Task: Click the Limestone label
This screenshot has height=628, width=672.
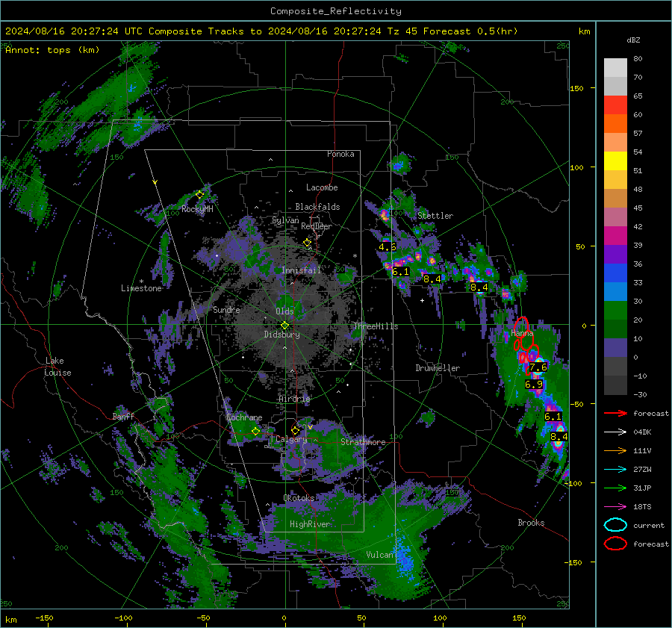Action: pyautogui.click(x=141, y=288)
